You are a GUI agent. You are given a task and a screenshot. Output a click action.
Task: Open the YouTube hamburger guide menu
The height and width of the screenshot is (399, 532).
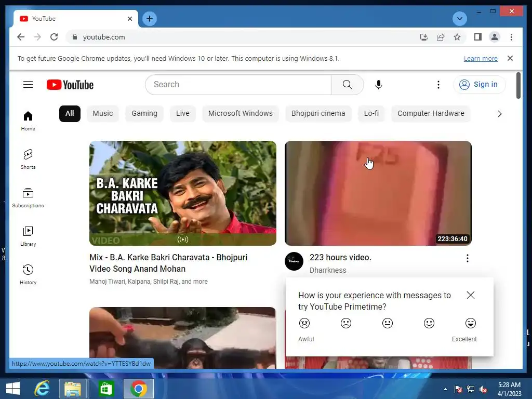pos(28,85)
